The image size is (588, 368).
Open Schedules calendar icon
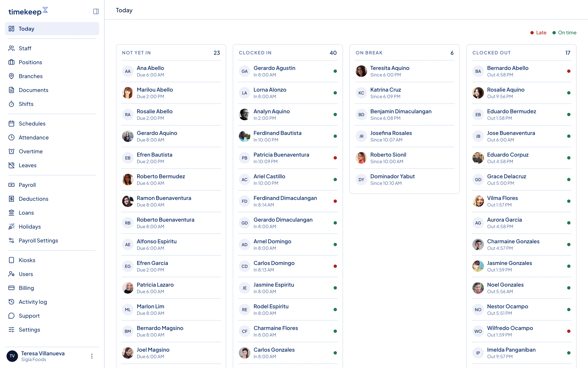pos(11,123)
